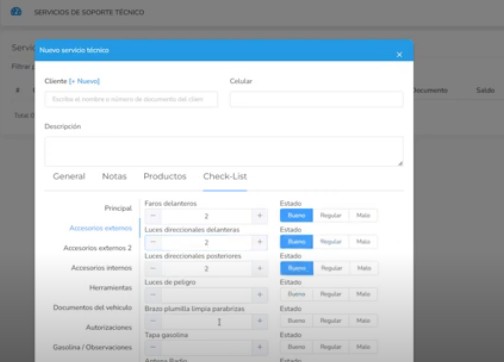Mark Luces direccionales delanteras as Malo
504x362 pixels.
tap(363, 242)
